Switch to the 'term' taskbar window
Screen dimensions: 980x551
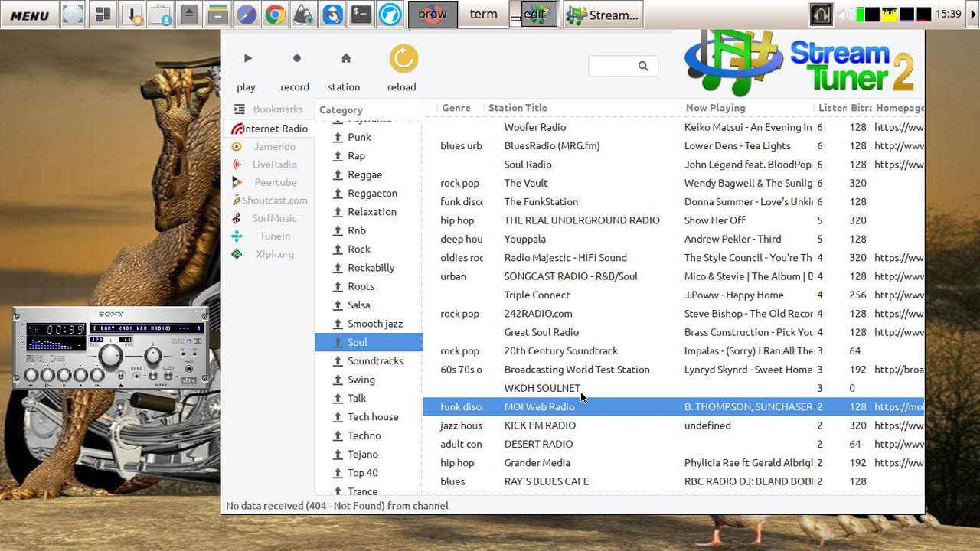pos(483,14)
